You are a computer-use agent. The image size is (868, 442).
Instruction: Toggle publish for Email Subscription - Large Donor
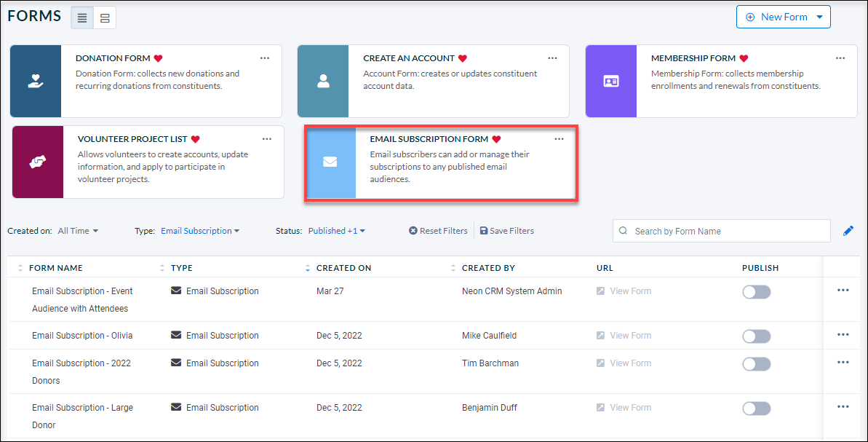[756, 409]
